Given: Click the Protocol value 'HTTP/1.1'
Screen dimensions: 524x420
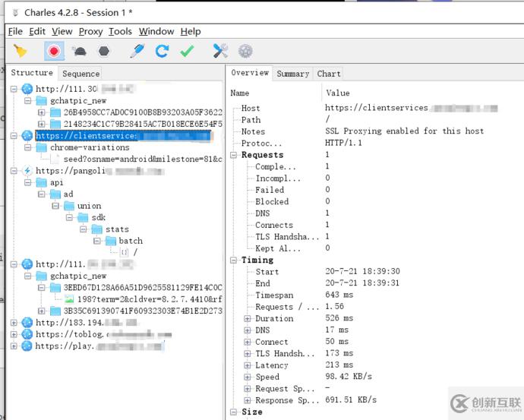Looking at the screenshot, I should tap(343, 143).
